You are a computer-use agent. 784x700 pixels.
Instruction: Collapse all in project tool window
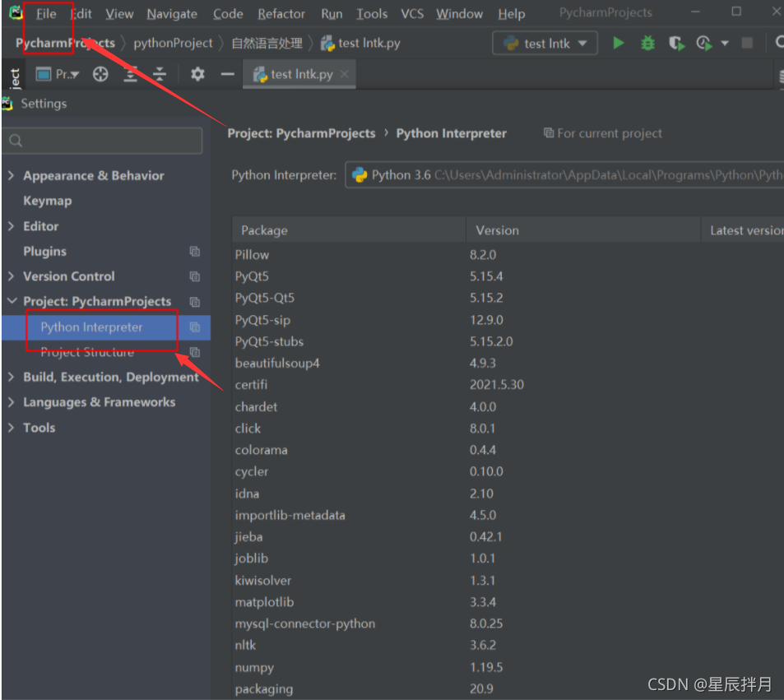[160, 74]
